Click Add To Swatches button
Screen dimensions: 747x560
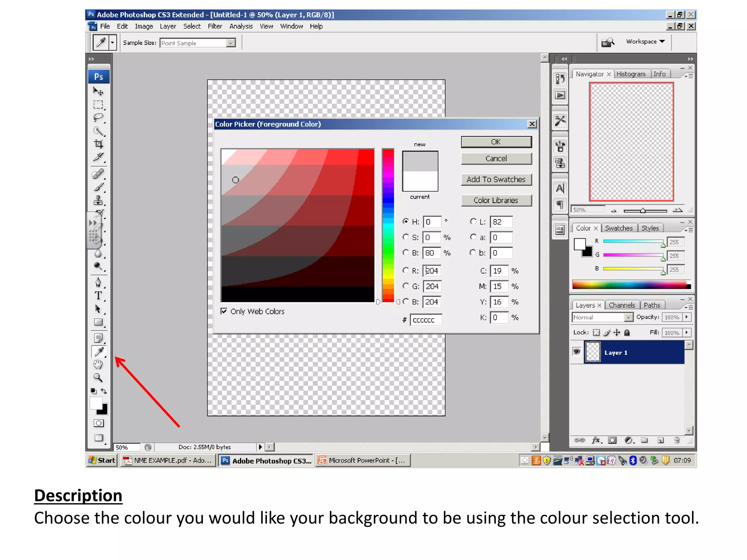point(496,179)
